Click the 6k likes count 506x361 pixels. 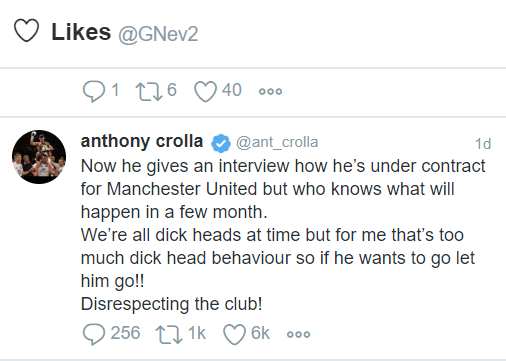[x=260, y=333]
